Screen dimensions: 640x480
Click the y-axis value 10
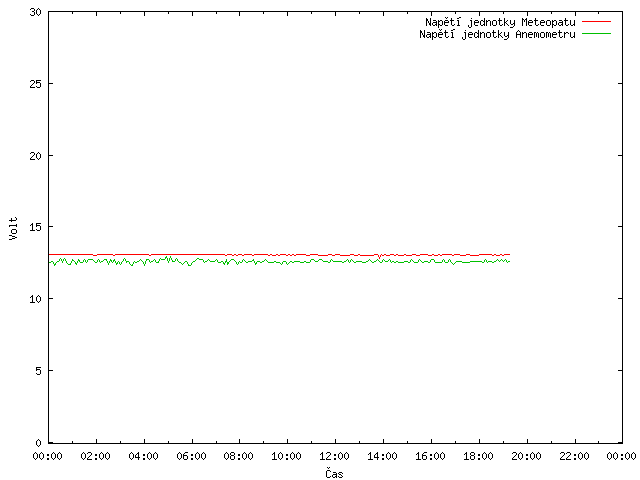coord(36,299)
